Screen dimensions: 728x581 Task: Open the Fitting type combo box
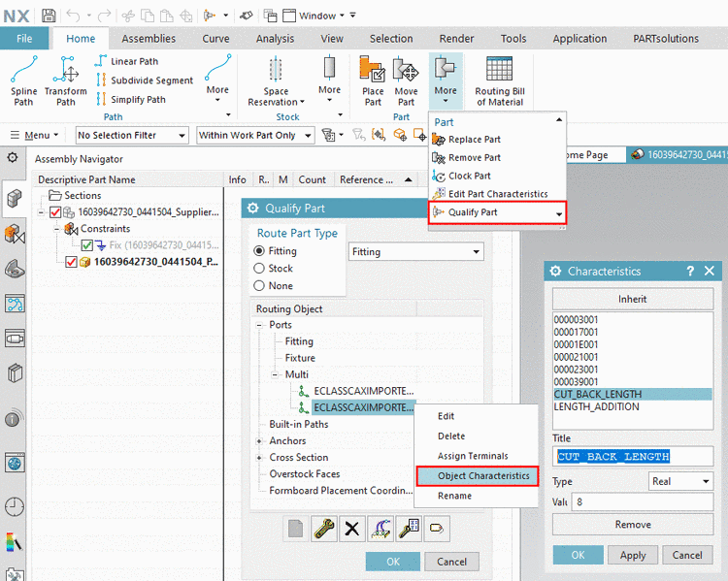[416, 251]
